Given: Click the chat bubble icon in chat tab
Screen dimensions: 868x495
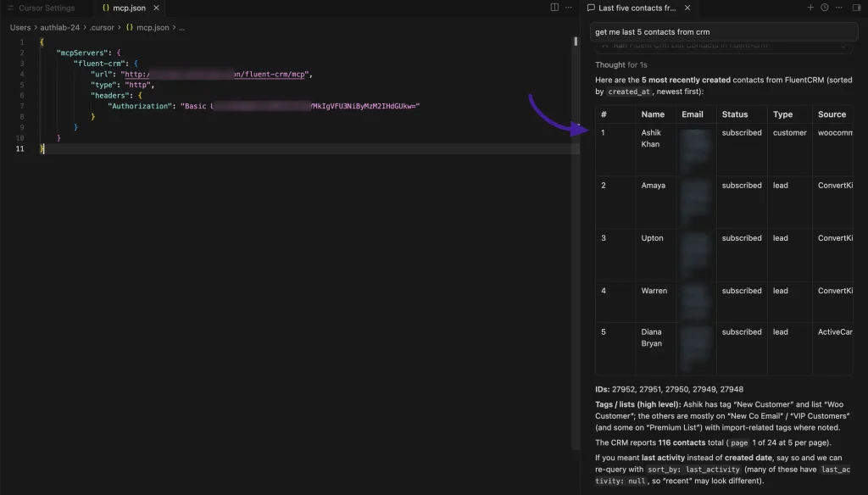Looking at the screenshot, I should click(x=591, y=8).
